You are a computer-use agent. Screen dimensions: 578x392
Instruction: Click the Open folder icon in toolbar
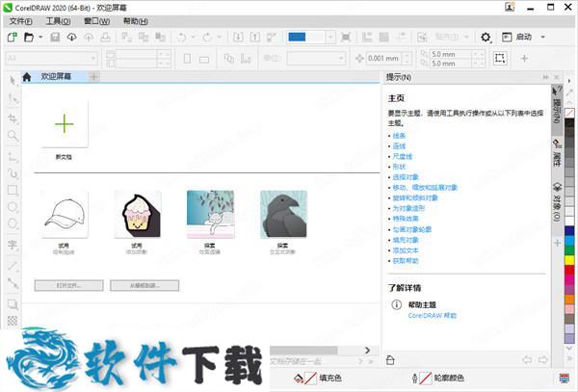pos(29,38)
